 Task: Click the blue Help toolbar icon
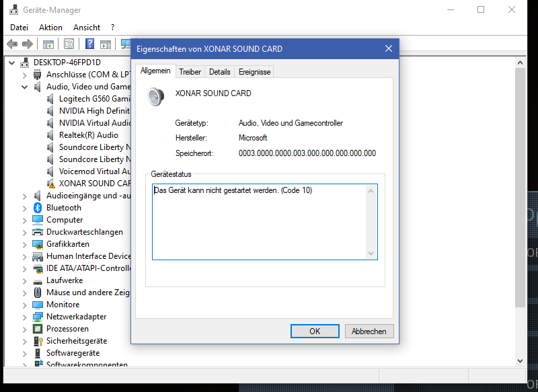(x=90, y=44)
